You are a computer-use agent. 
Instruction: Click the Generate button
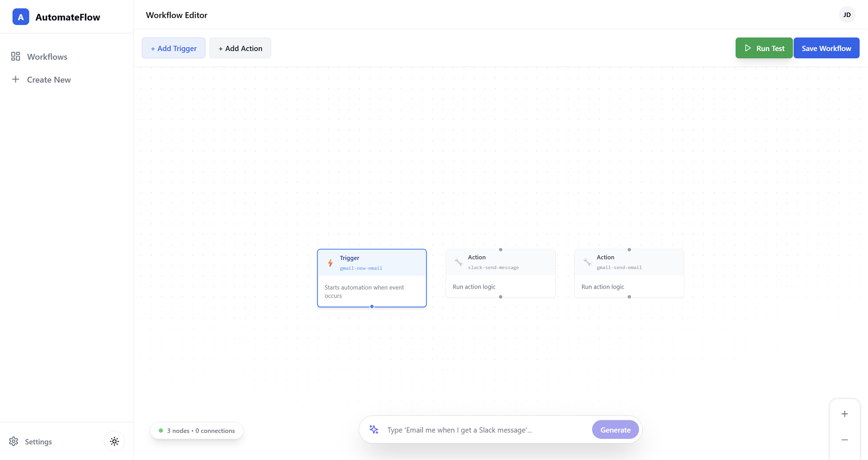(615, 429)
